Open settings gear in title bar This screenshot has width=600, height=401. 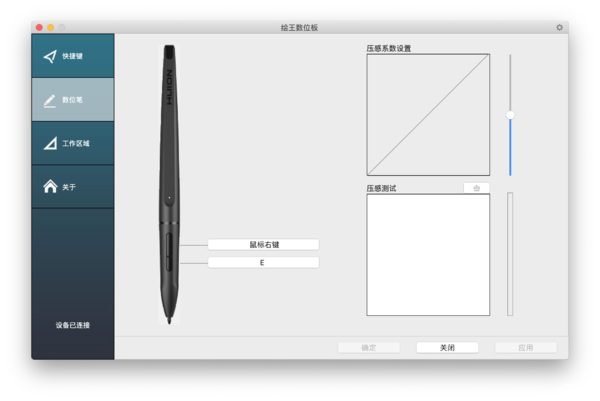(x=559, y=27)
